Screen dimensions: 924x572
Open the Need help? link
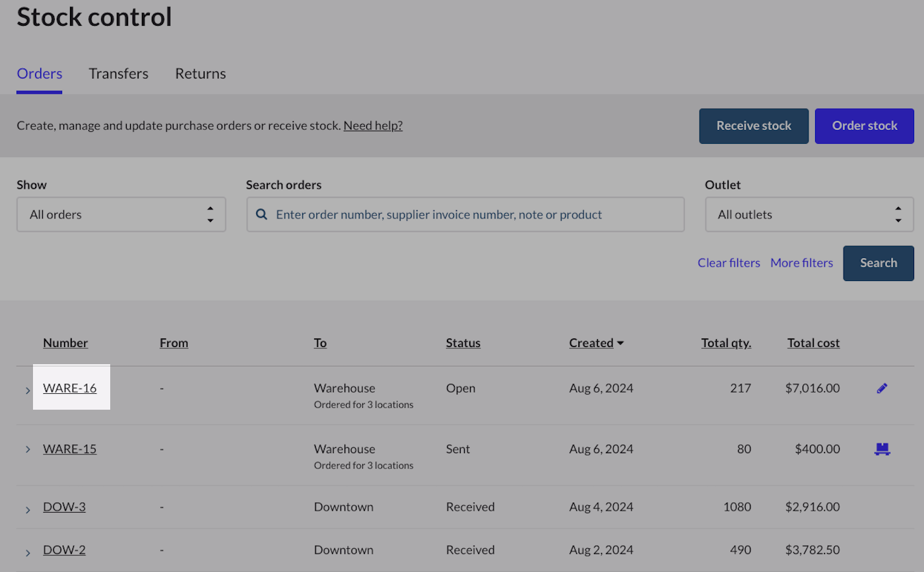(373, 125)
